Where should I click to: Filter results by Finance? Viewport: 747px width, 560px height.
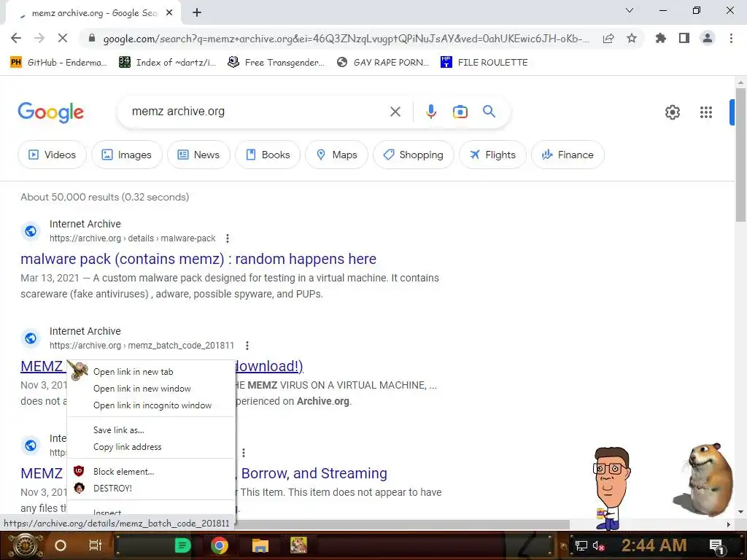click(x=568, y=155)
